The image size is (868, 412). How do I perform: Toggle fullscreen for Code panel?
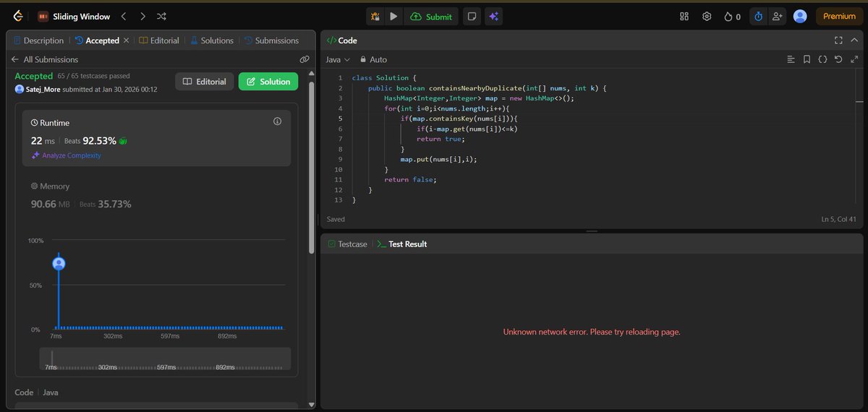pos(838,40)
